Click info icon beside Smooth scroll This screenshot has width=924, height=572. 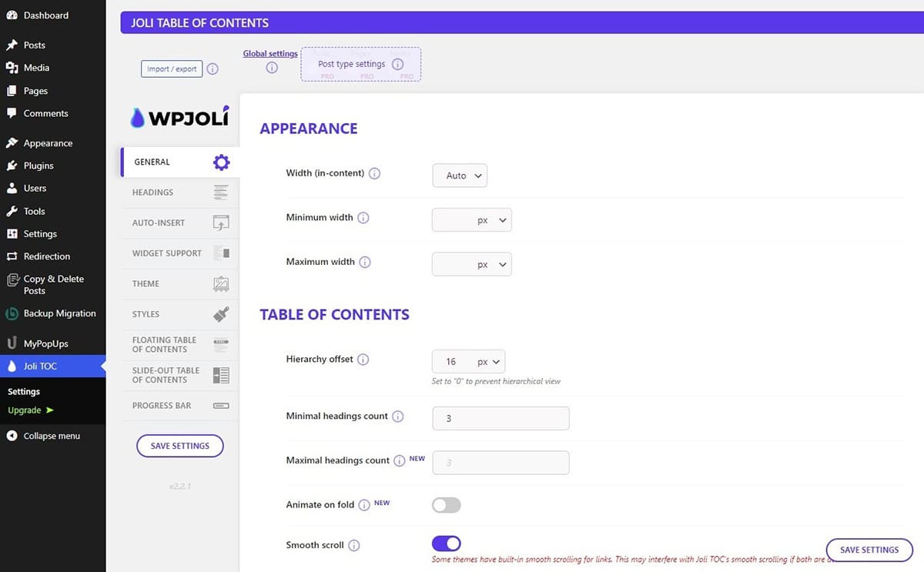[354, 546]
